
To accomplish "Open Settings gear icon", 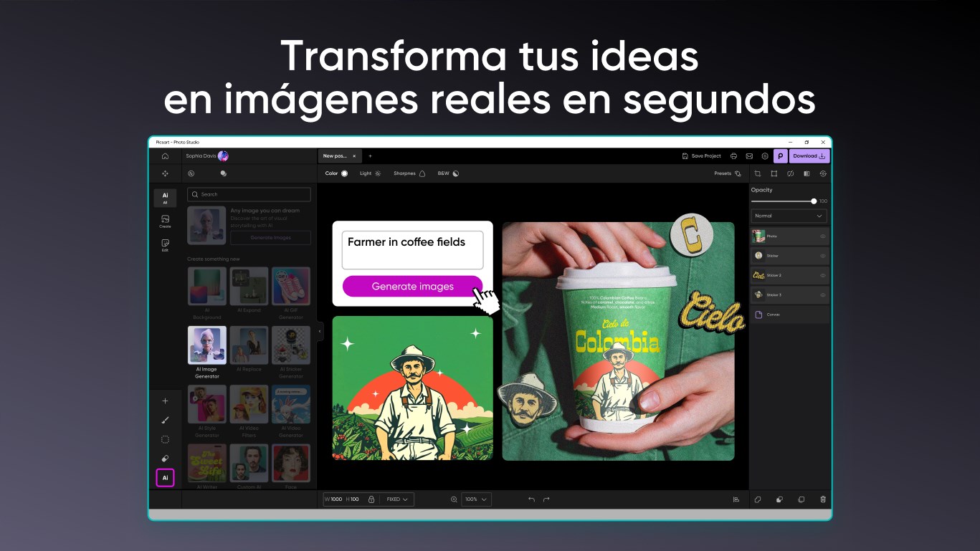I will [765, 155].
